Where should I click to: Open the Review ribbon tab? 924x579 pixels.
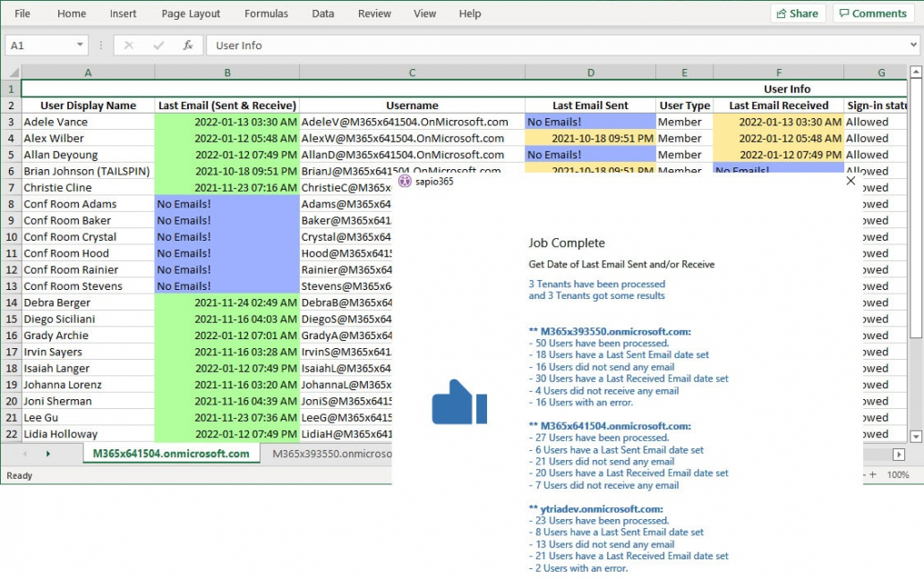click(x=374, y=13)
